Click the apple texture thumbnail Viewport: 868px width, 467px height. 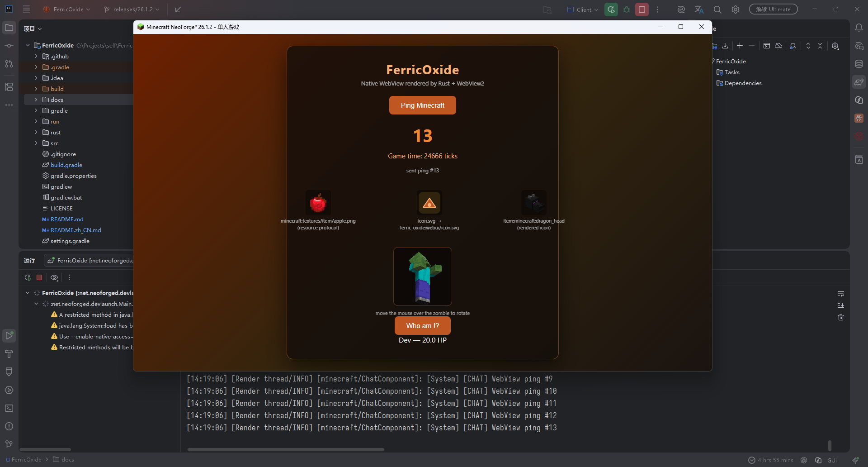318,203
